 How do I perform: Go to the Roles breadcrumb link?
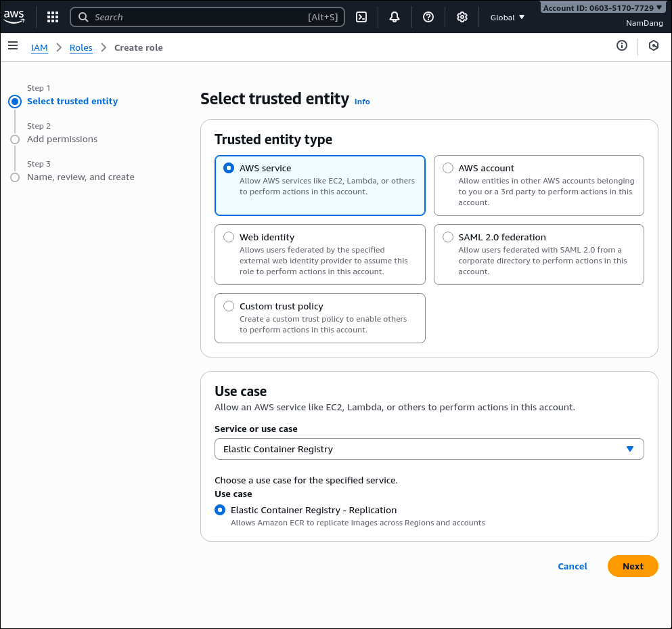81,47
